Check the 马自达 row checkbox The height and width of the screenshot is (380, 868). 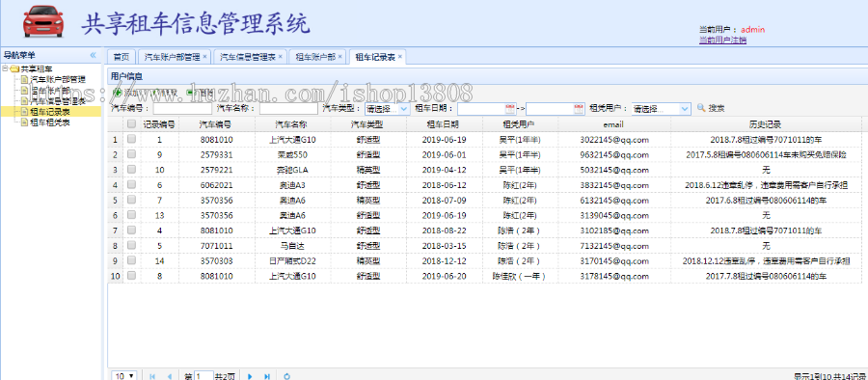pyautogui.click(x=131, y=245)
